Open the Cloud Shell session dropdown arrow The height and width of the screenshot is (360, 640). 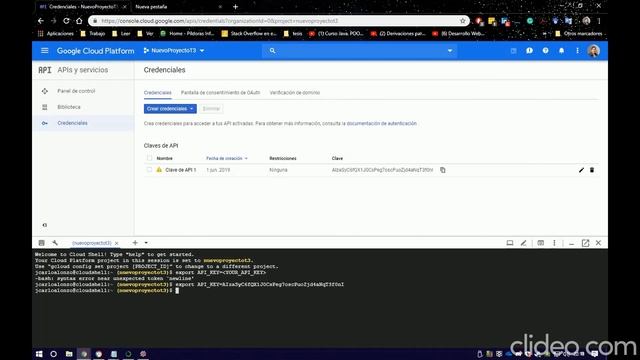pyautogui.click(x=146, y=243)
